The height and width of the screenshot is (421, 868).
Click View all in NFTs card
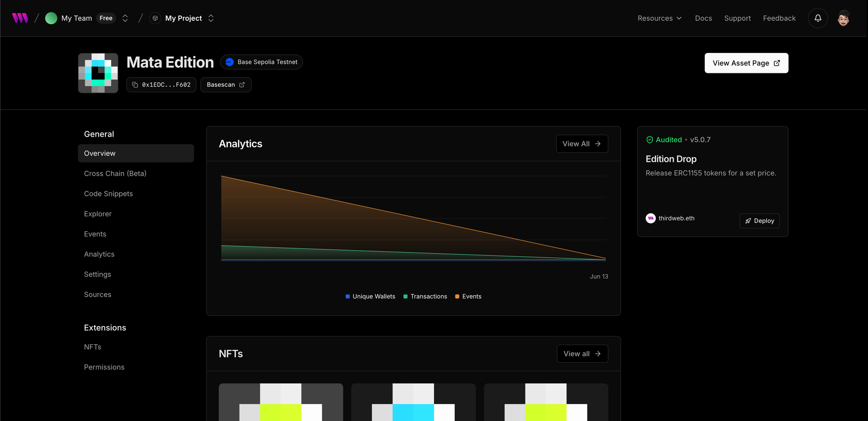click(x=582, y=354)
